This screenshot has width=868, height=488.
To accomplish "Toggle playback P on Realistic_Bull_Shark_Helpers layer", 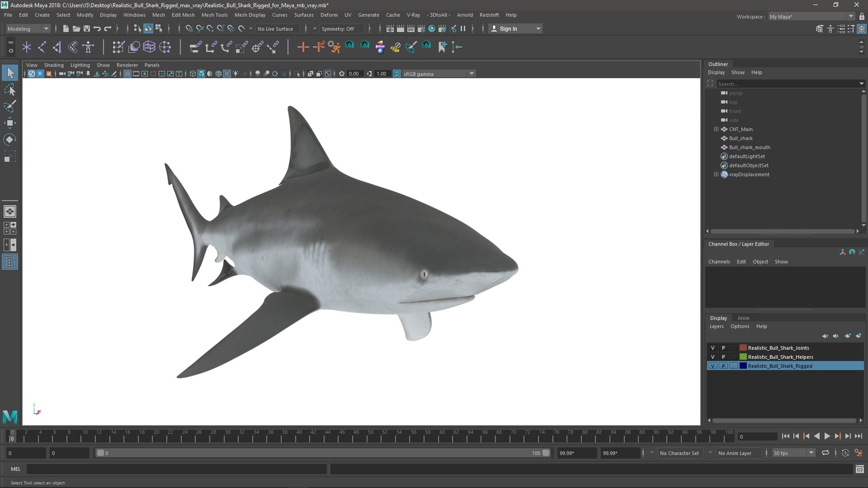I will click(723, 357).
